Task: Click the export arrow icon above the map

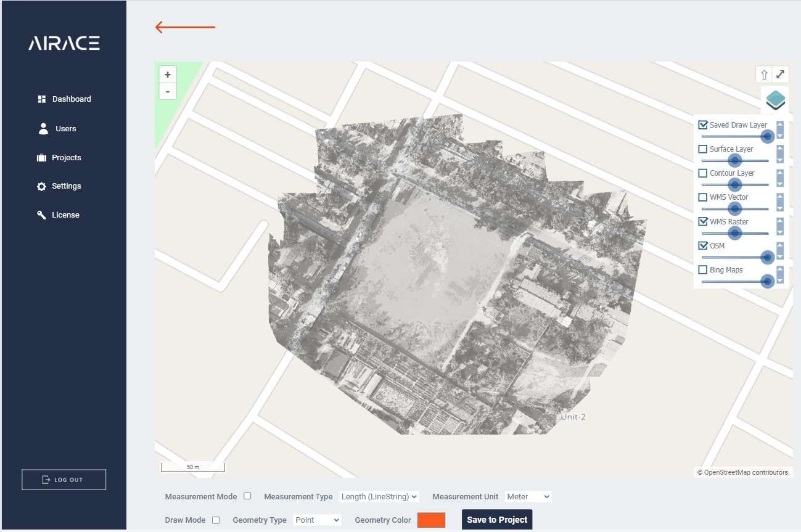Action: (763, 74)
